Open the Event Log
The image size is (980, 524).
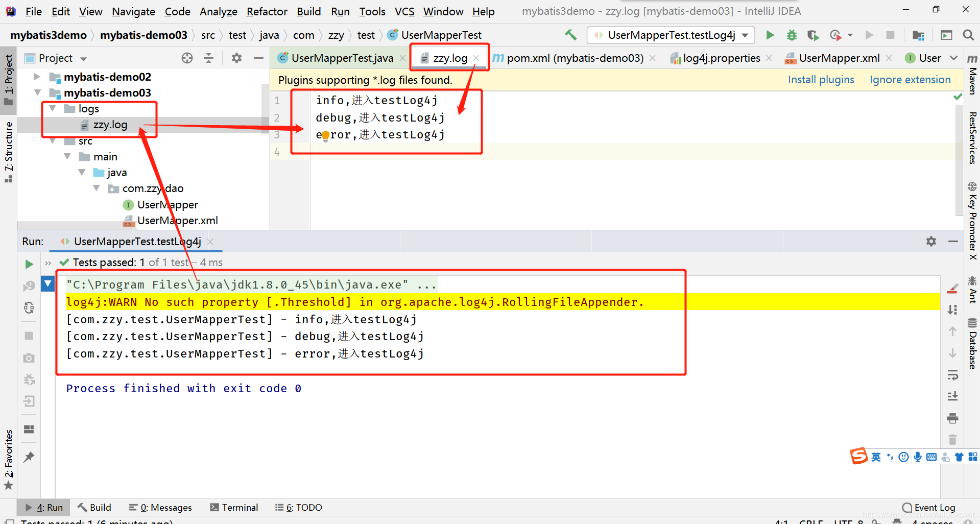pyautogui.click(x=928, y=507)
